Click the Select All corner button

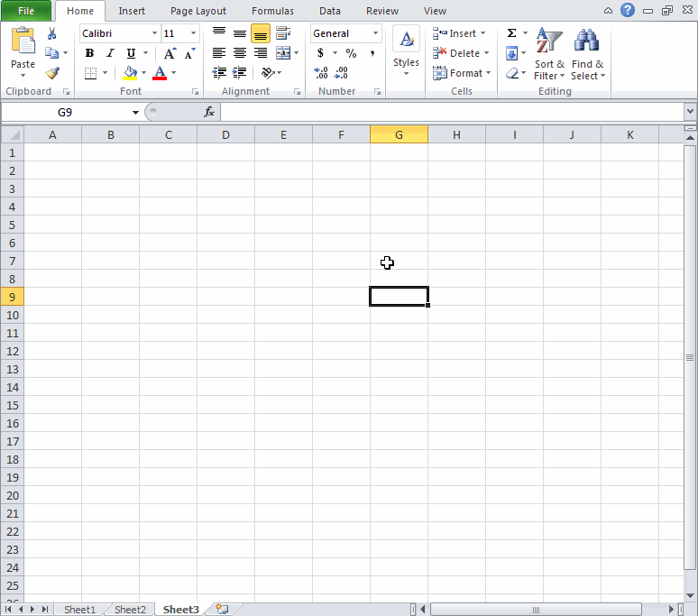pyautogui.click(x=13, y=135)
